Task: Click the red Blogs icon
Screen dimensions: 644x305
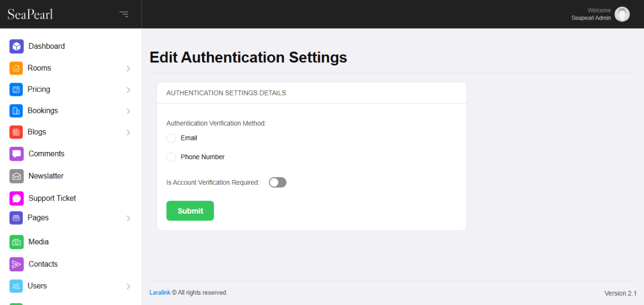Action: pyautogui.click(x=16, y=132)
